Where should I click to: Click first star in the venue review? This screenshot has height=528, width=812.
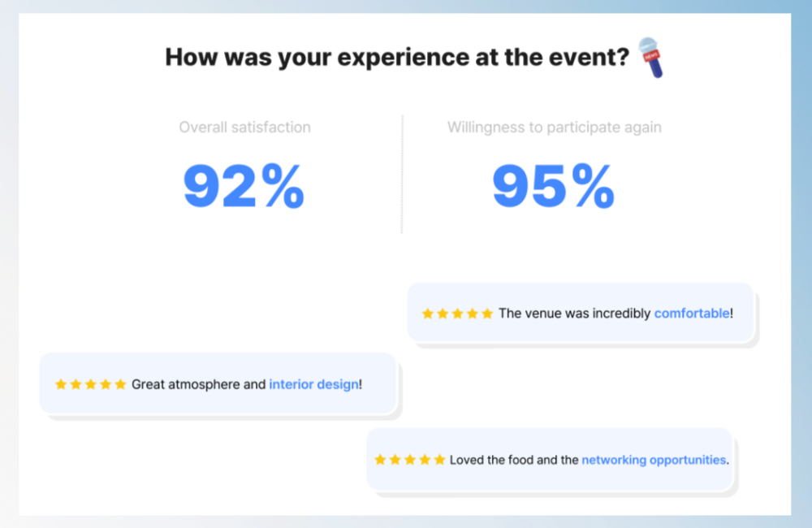[x=428, y=314]
